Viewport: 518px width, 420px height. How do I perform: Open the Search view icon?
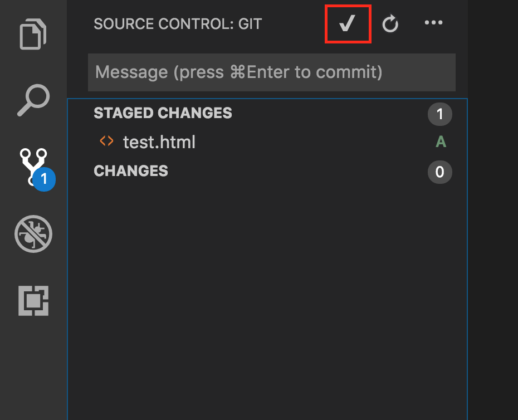point(33,100)
